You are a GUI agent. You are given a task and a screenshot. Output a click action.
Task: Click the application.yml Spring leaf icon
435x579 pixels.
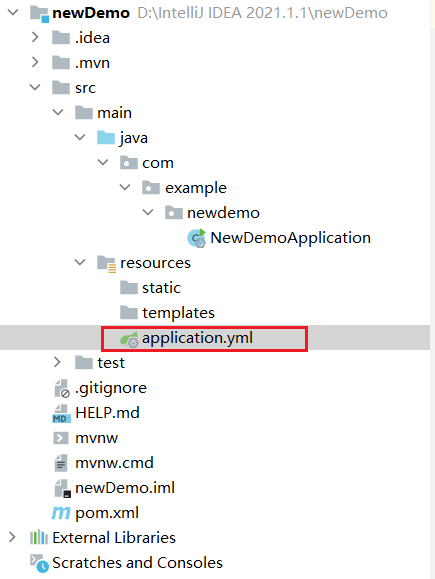point(129,339)
